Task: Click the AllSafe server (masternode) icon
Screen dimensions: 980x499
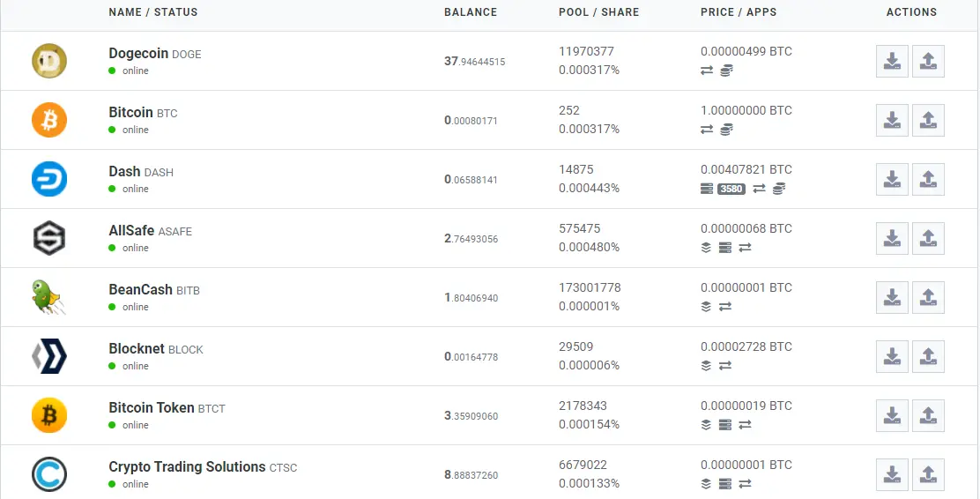Action: point(725,248)
